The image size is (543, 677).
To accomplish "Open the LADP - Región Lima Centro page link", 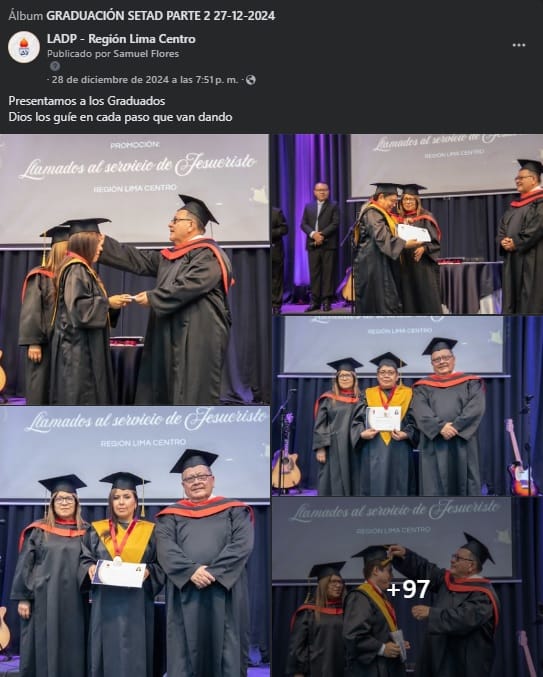I will [x=121, y=39].
